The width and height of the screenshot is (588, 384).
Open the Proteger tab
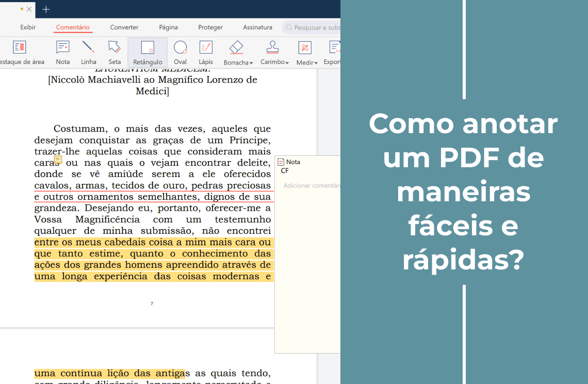[210, 27]
